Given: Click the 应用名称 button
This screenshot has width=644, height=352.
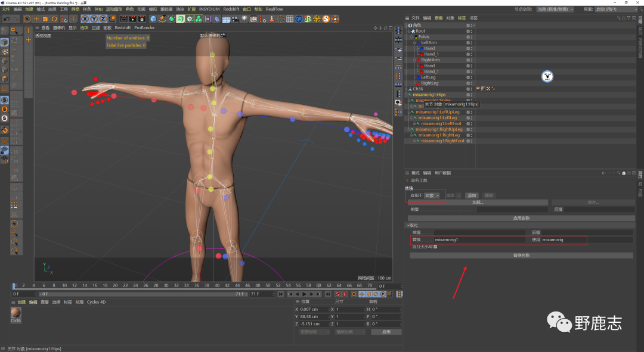Looking at the screenshot, I should tap(521, 218).
